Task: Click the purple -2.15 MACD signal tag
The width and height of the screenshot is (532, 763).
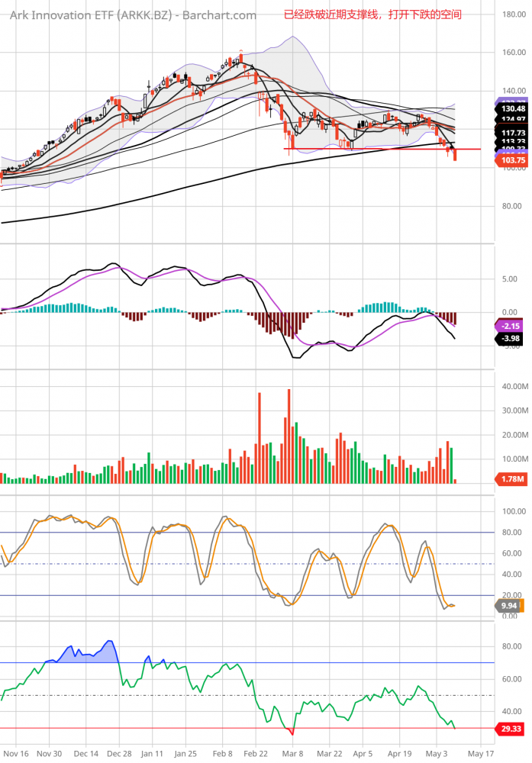Action: pos(511,327)
